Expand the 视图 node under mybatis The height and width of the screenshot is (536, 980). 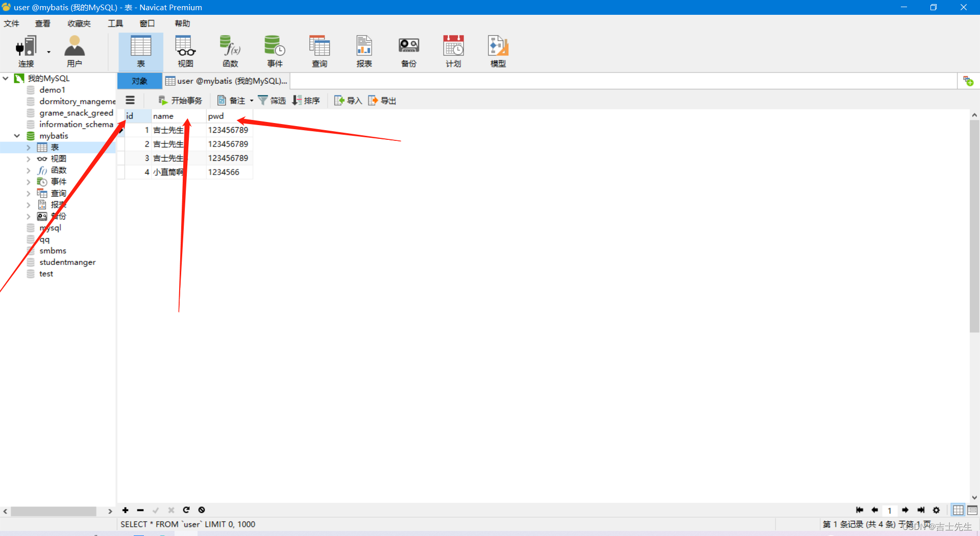click(29, 159)
